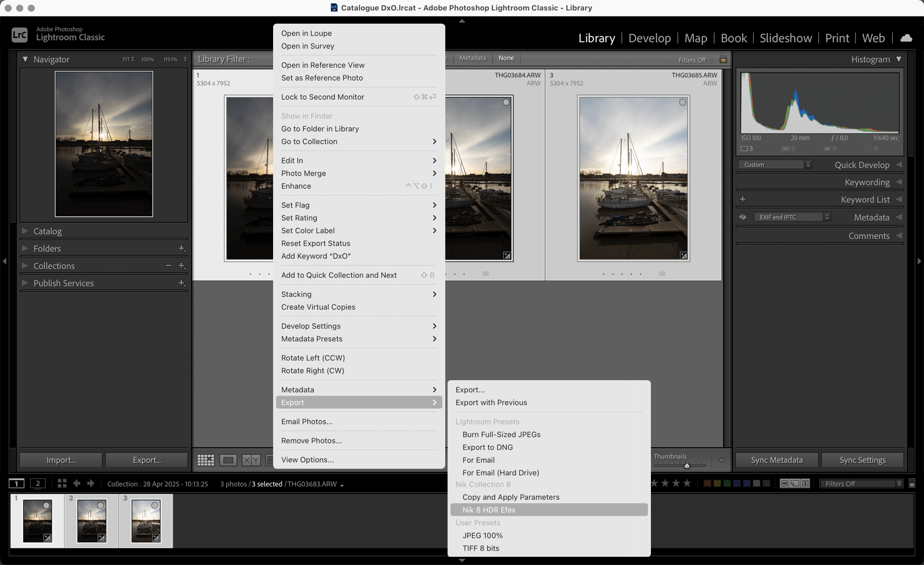Click the cloud sync status icon
The height and width of the screenshot is (565, 924).
[x=907, y=38]
